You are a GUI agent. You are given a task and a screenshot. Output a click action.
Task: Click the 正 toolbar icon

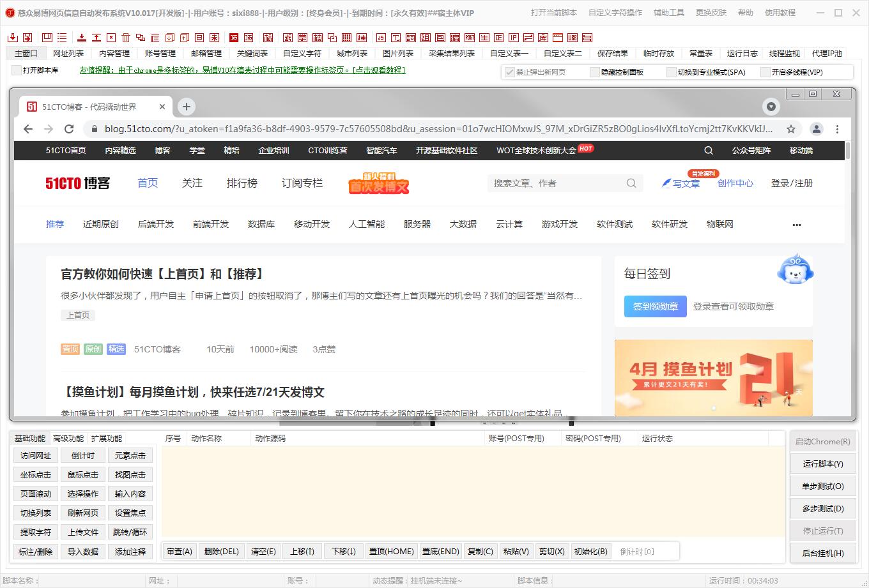click(x=498, y=38)
